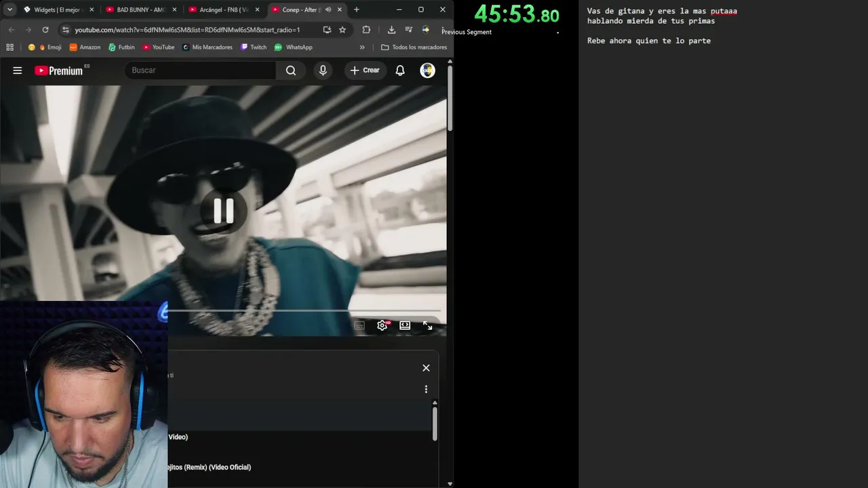868x488 pixels.
Task: Open Chrome downloads
Action: 391,30
